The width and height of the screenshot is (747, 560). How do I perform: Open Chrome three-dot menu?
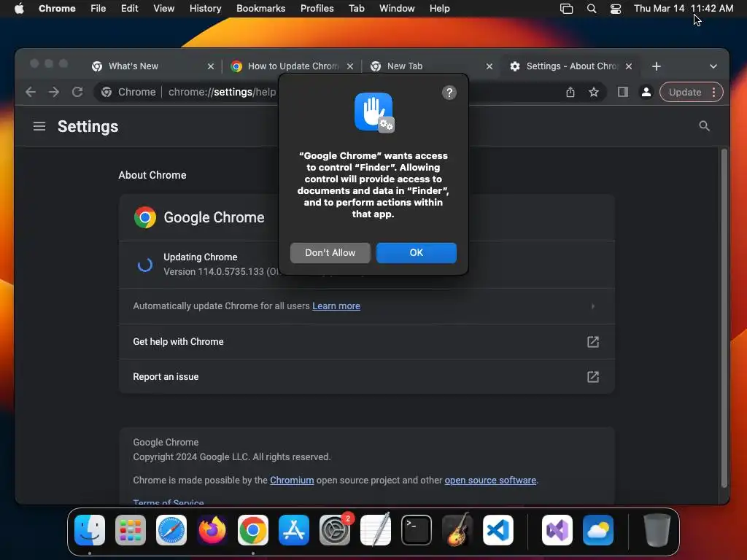[x=713, y=92]
